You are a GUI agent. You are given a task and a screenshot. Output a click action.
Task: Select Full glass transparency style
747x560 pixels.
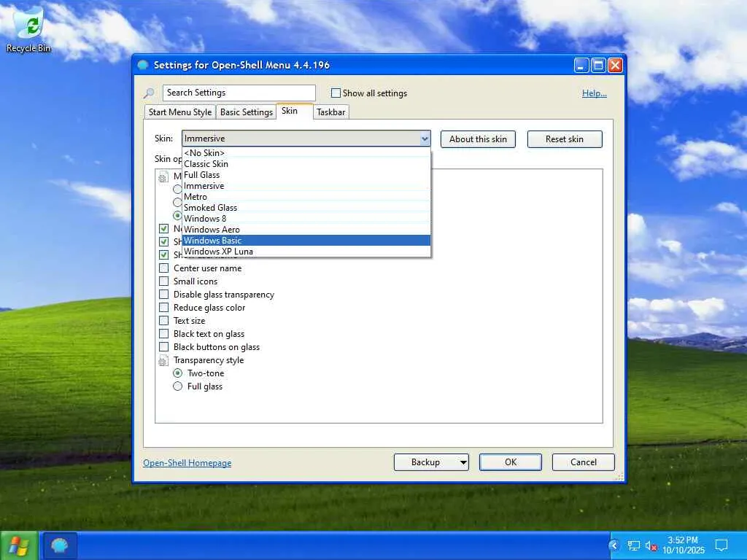[178, 386]
